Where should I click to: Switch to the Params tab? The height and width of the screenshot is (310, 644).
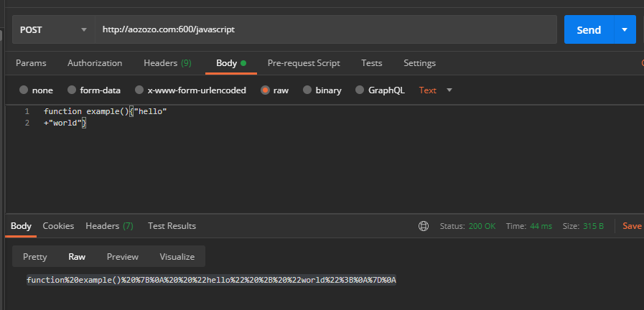pyautogui.click(x=31, y=63)
